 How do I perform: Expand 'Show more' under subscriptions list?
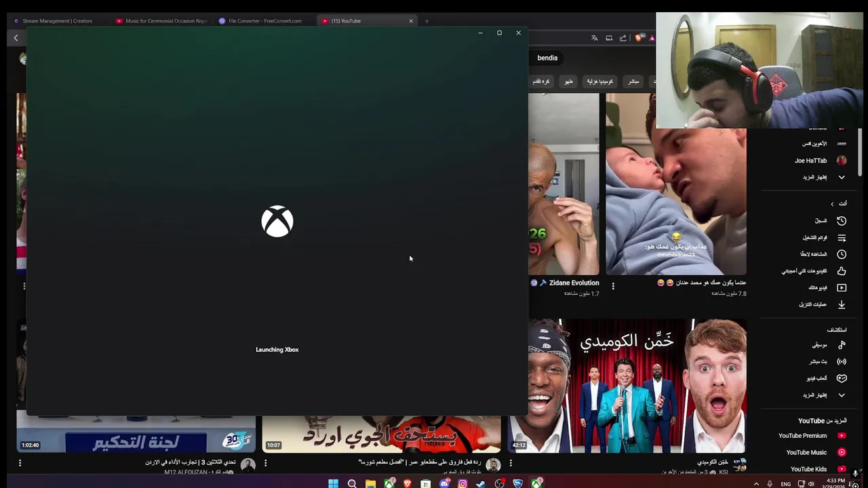(823, 177)
